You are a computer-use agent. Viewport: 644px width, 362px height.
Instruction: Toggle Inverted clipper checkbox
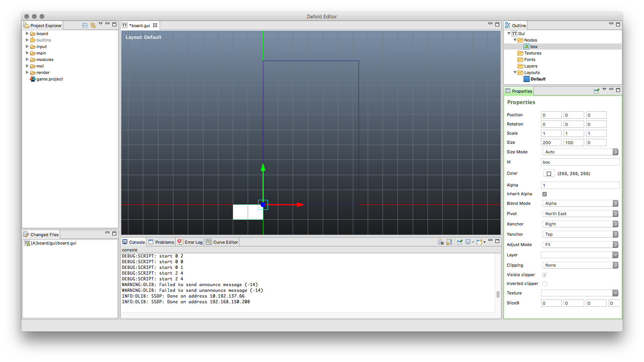[x=545, y=284]
